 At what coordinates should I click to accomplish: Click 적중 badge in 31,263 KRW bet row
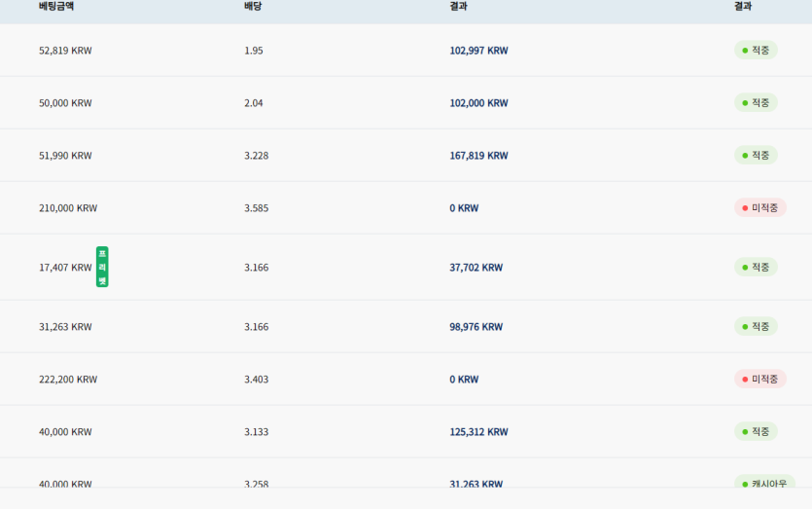point(756,326)
